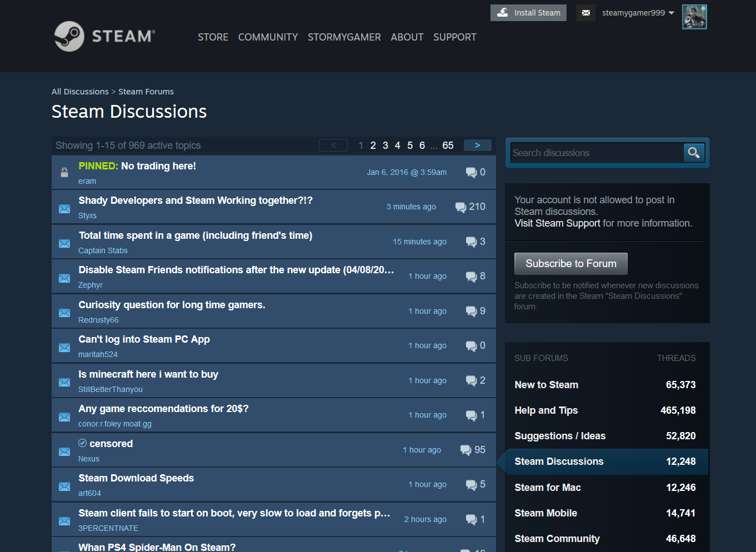Click comment bubble icon showing 210 replies
Viewport: 756px width, 552px height.
click(460, 207)
